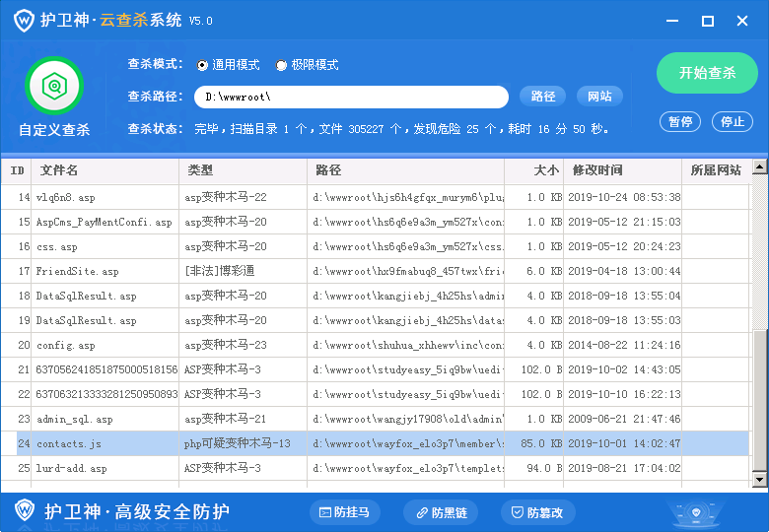Sort by the 所属网站 column header
Screen dimensions: 769x532
[x=716, y=170]
